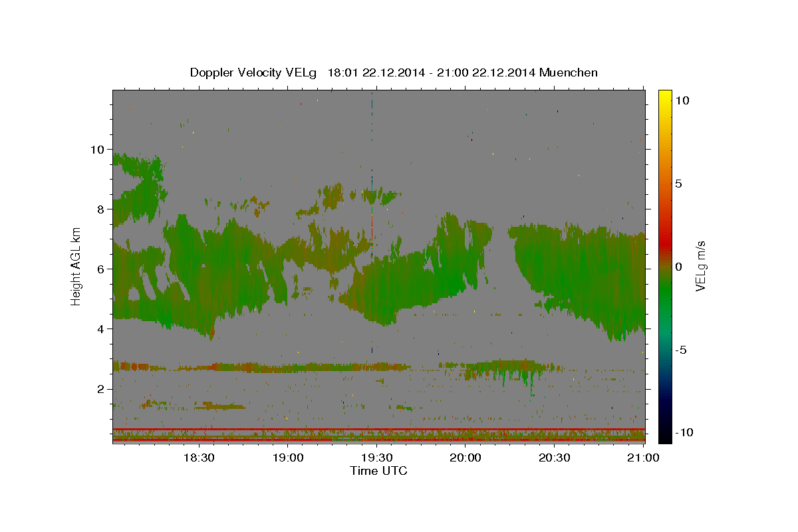Click the colorbar value -10 label
Screen dimensions: 798x532
coord(684,432)
